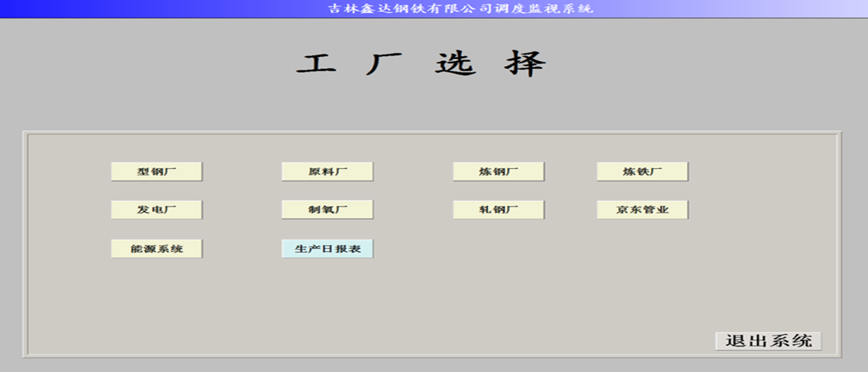This screenshot has width=868, height=372.
Task: Pick the last button in the second row
Action: click(642, 210)
